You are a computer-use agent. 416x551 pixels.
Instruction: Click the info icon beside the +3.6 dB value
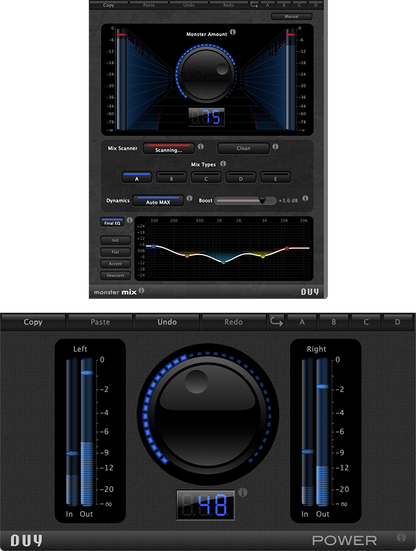tap(305, 199)
